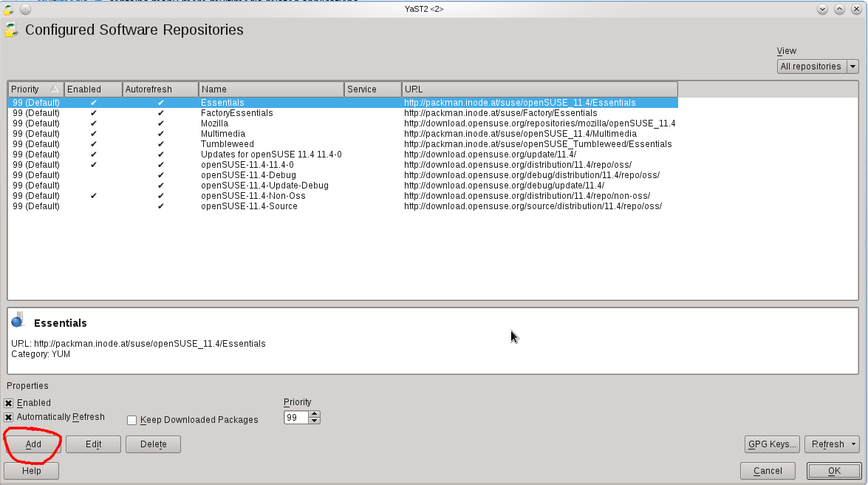
Task: Click the Edit button
Action: coord(93,444)
